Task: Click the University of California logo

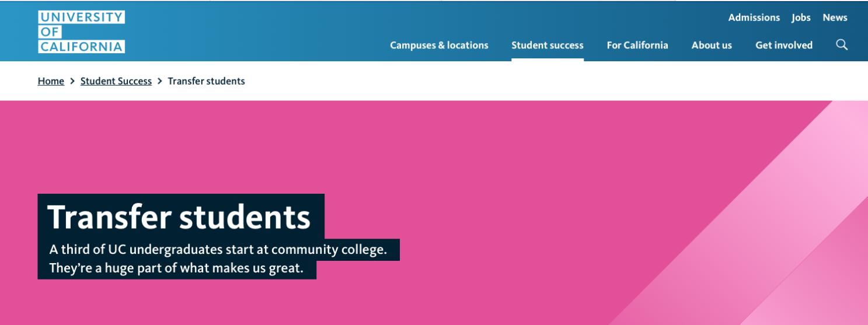Action: pos(81,32)
